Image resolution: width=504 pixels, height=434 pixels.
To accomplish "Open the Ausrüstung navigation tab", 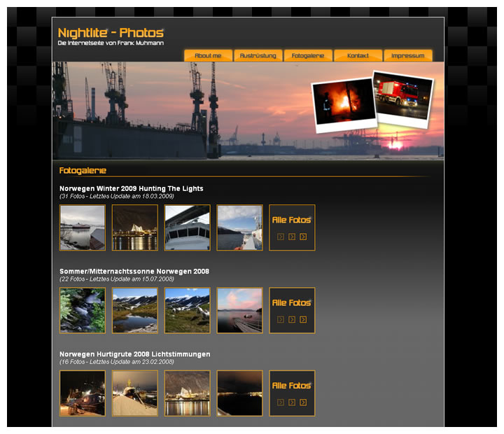I will (258, 55).
